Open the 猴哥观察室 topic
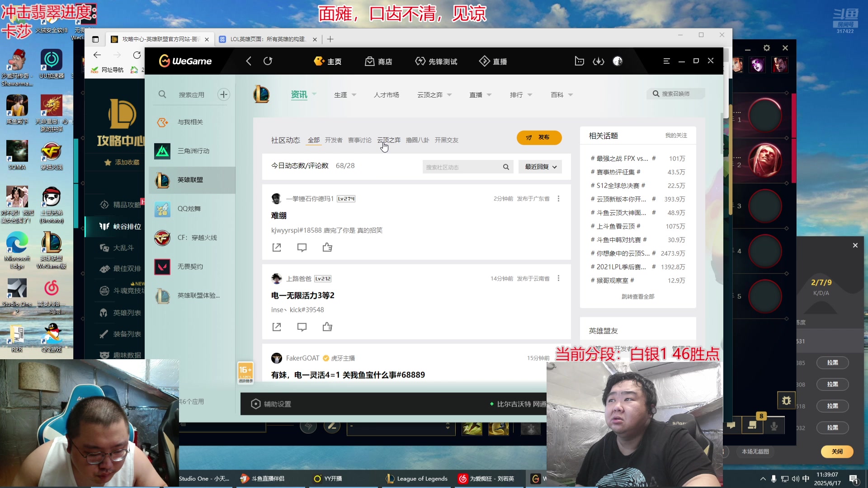The width and height of the screenshot is (868, 488). point(612,281)
